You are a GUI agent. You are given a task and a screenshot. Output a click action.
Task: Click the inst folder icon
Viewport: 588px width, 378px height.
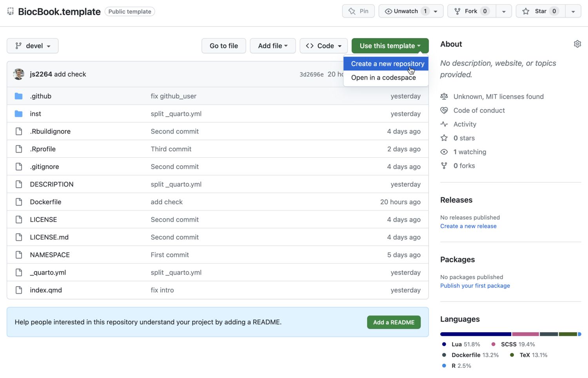[x=18, y=114]
